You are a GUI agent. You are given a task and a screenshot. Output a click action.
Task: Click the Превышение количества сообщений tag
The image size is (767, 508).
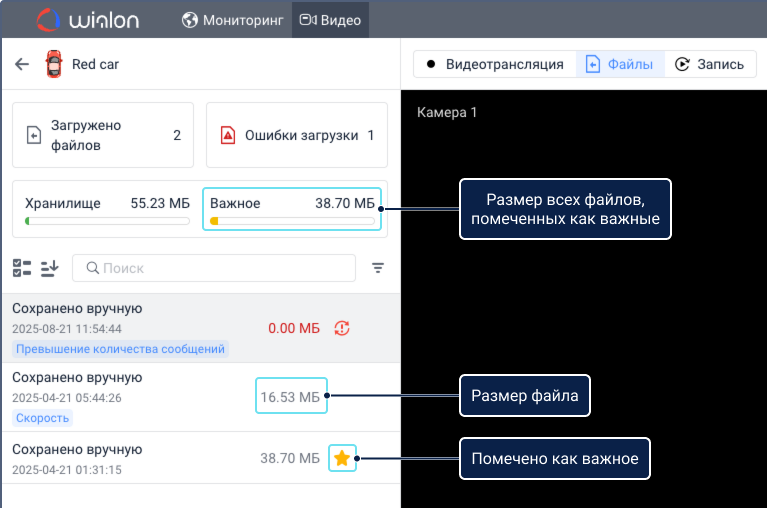pos(120,349)
